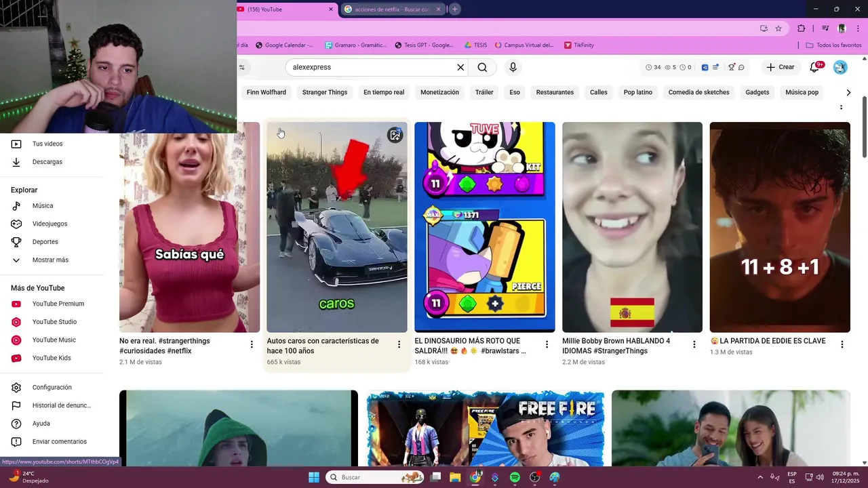The width and height of the screenshot is (868, 488).
Task: Click the Crear button
Action: [780, 67]
